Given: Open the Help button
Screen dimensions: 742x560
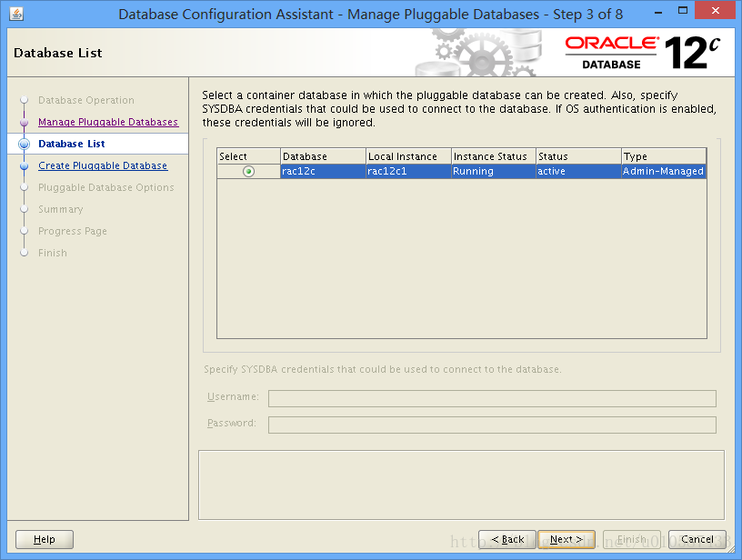Looking at the screenshot, I should pos(45,539).
